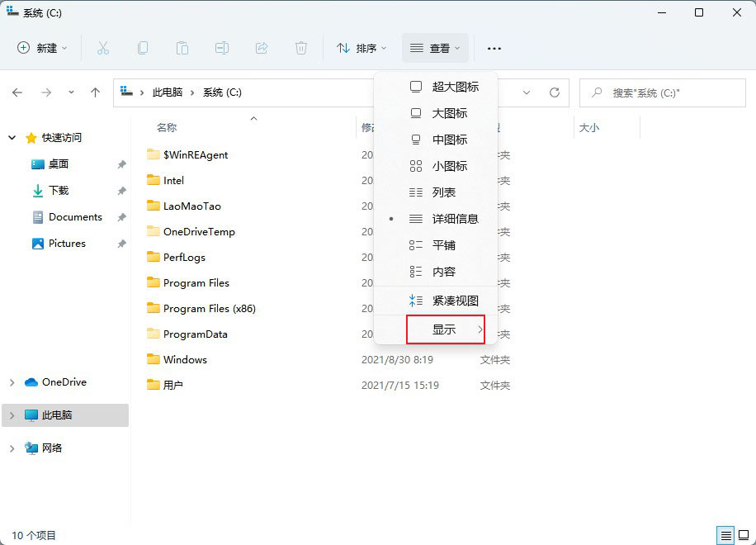Choose 内容 view option

click(436, 272)
